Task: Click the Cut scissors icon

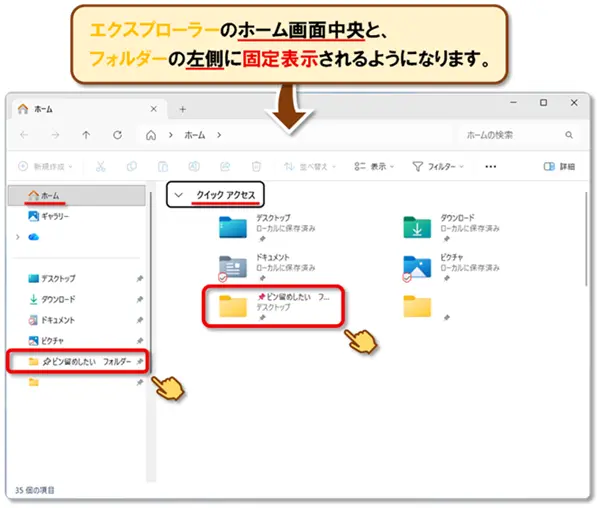Action: [x=100, y=166]
